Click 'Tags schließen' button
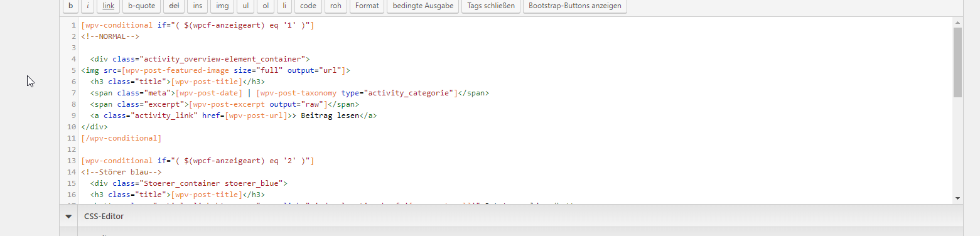This screenshot has height=236, width=980. [x=491, y=6]
